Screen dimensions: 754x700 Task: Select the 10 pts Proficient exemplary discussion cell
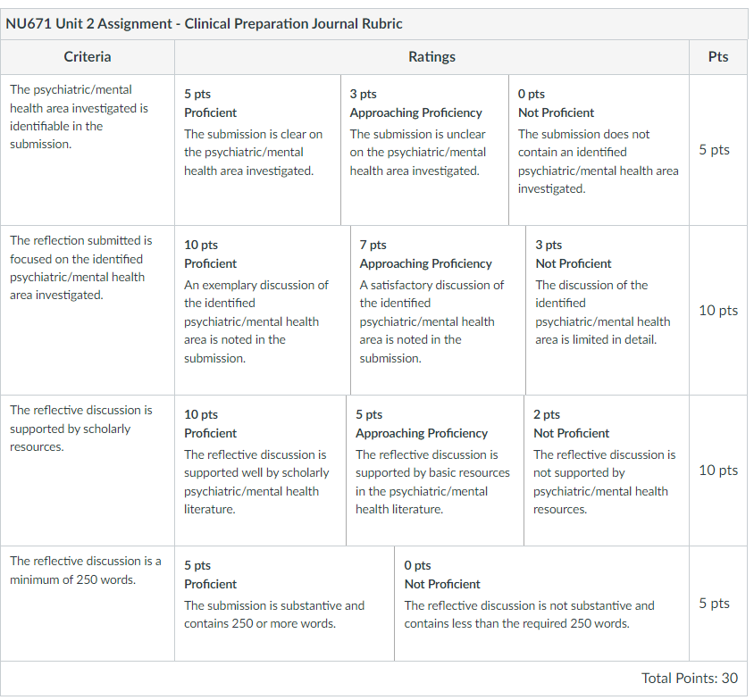pos(263,311)
